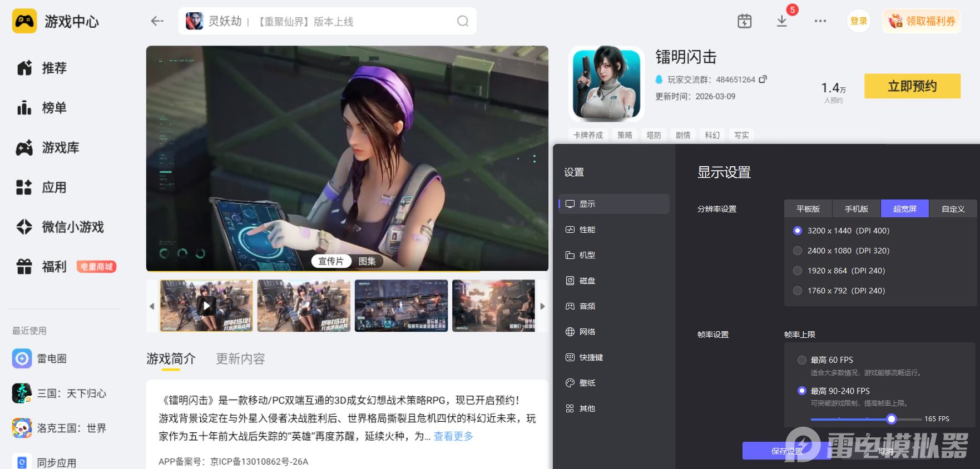
Task: Open 其他 settings section
Action: pyautogui.click(x=614, y=408)
